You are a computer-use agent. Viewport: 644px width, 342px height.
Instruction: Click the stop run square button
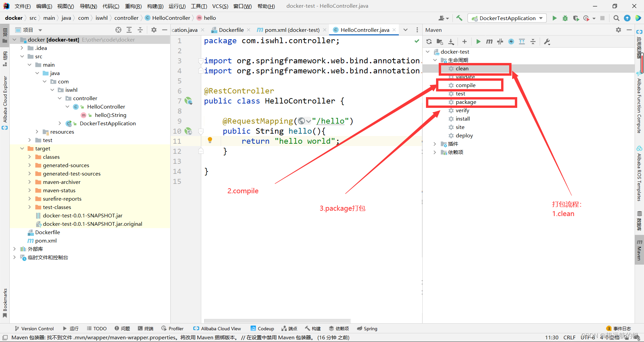(x=602, y=18)
